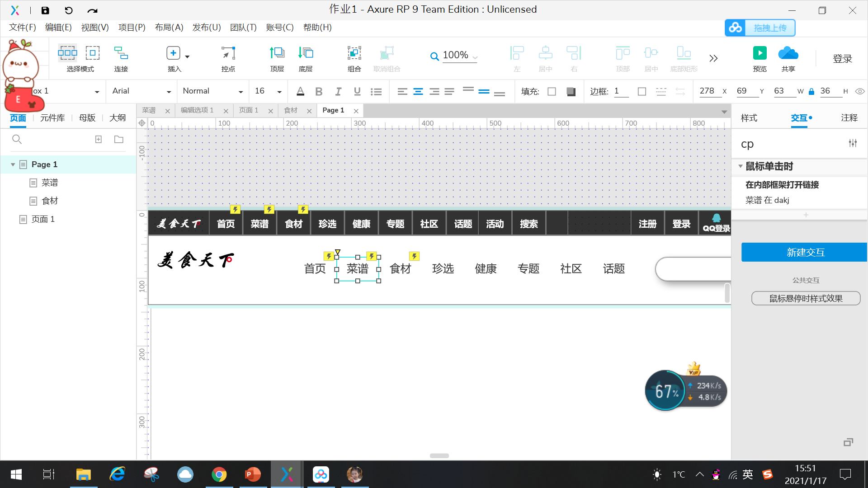Open the 布局(A) menu

point(169,28)
